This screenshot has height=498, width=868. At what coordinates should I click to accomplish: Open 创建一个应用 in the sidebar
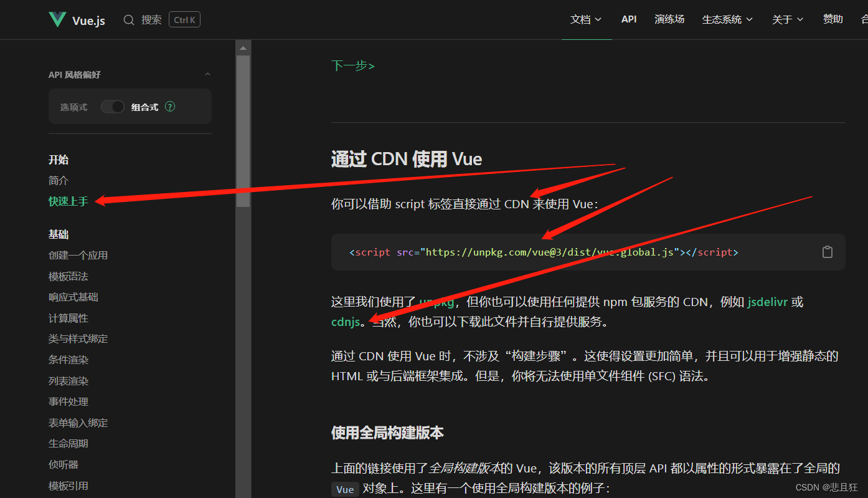(x=78, y=256)
